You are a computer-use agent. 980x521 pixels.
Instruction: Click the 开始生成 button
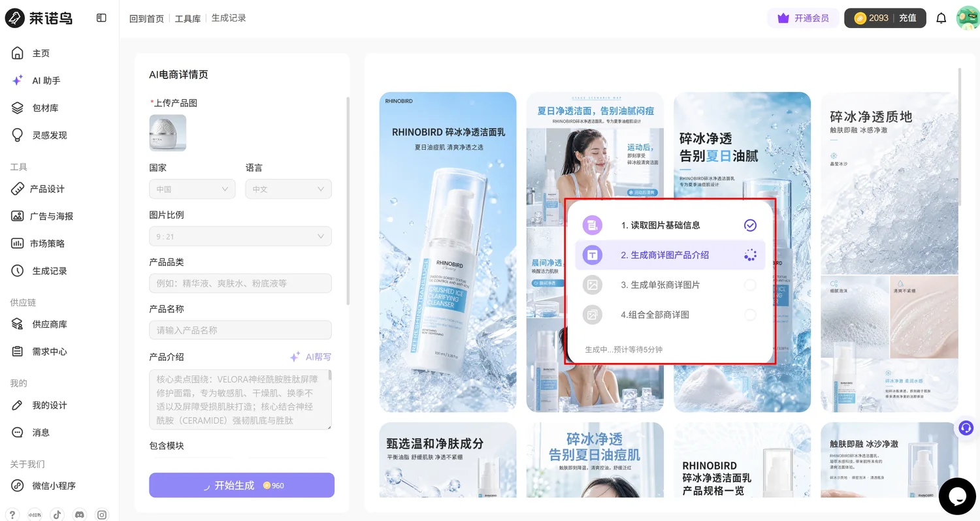pos(242,485)
